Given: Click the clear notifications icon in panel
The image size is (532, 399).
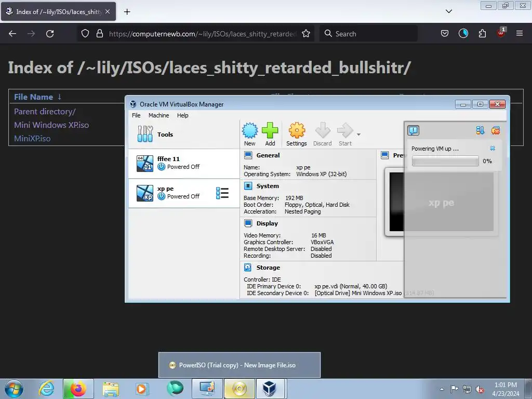Looking at the screenshot, I should click(x=495, y=130).
